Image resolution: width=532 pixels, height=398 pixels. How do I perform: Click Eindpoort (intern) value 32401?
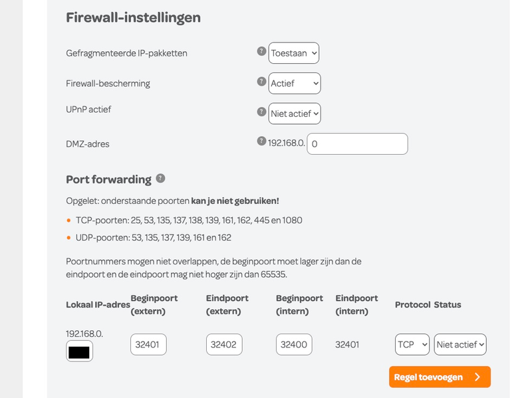(x=347, y=345)
